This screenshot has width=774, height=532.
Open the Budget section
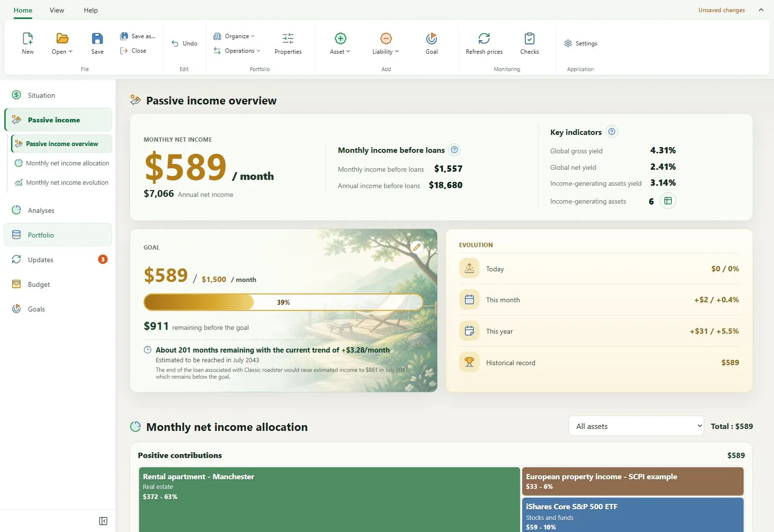click(58, 284)
